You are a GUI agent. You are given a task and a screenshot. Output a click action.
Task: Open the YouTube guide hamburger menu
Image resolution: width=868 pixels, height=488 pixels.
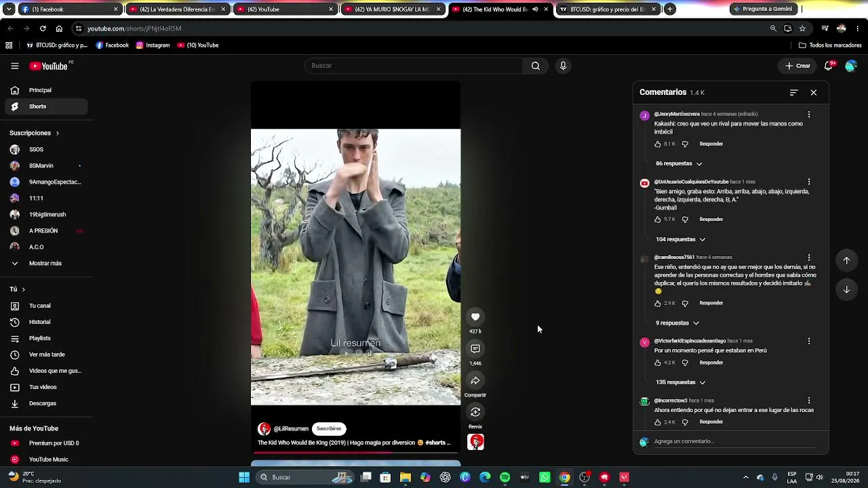(x=14, y=66)
